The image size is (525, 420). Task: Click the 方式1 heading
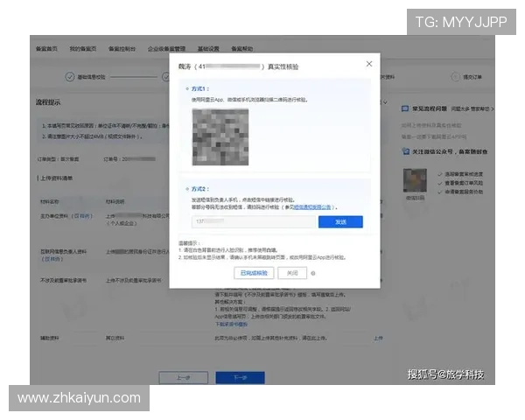point(199,88)
